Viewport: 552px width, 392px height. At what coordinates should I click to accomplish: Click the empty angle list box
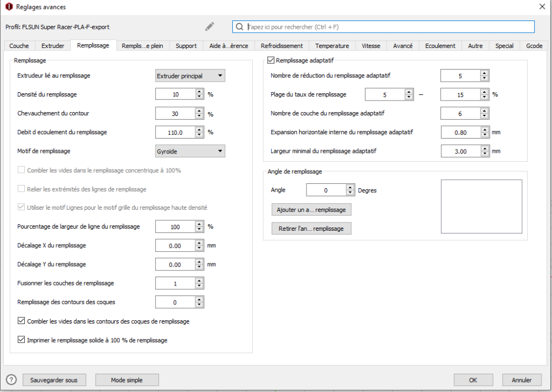click(481, 206)
